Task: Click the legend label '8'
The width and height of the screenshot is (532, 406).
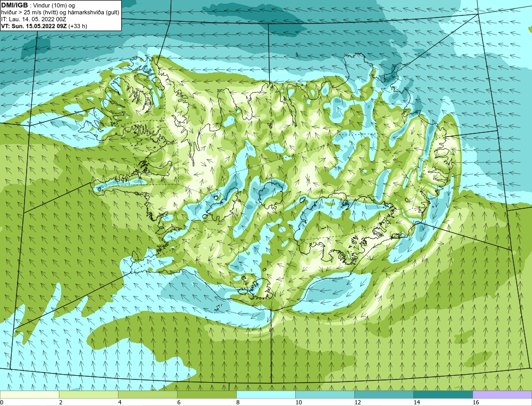Action: pyautogui.click(x=238, y=402)
